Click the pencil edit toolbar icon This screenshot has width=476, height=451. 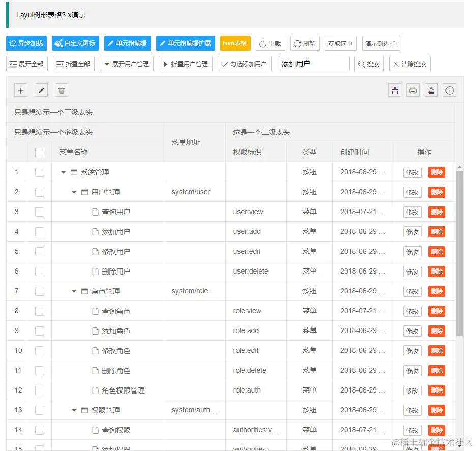click(41, 91)
